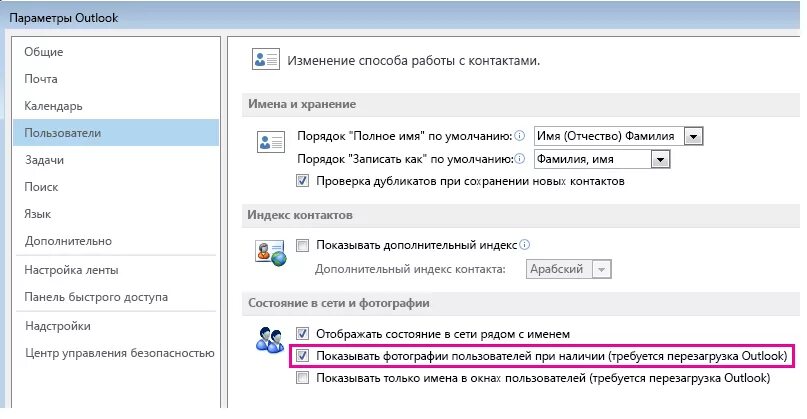Click the Параметры Outlook window title
The height and width of the screenshot is (419, 807).
tap(64, 18)
